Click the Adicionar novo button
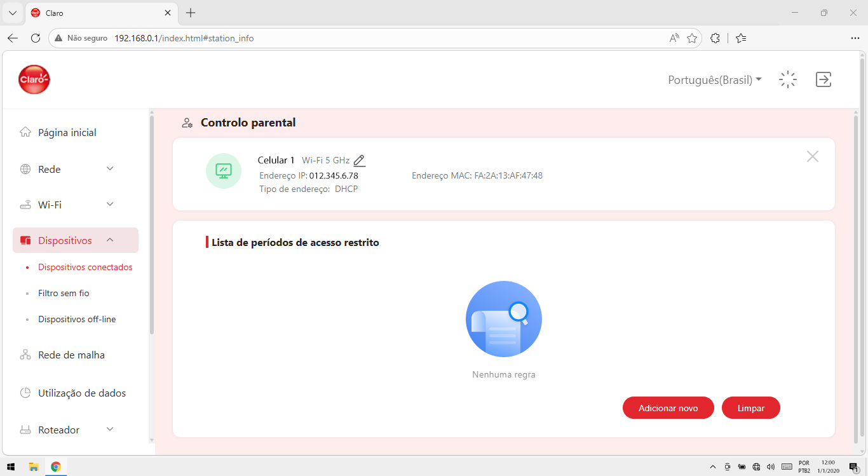868x476 pixels. point(668,408)
